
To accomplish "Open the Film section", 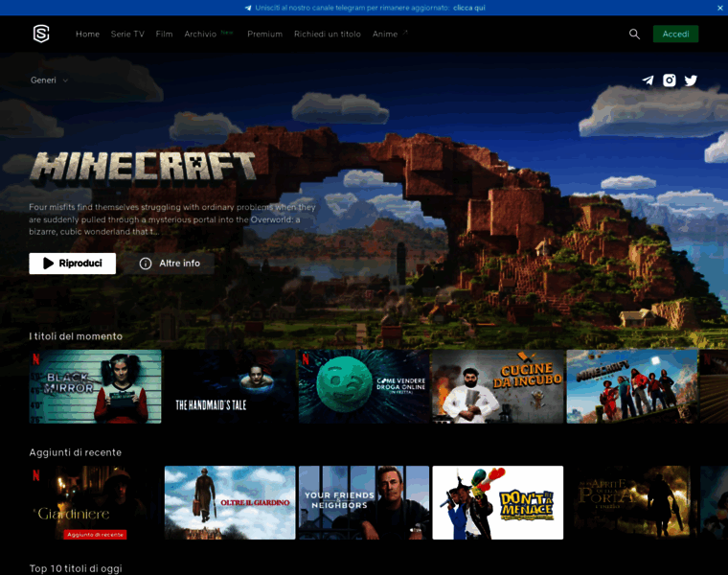I will pyautogui.click(x=165, y=34).
